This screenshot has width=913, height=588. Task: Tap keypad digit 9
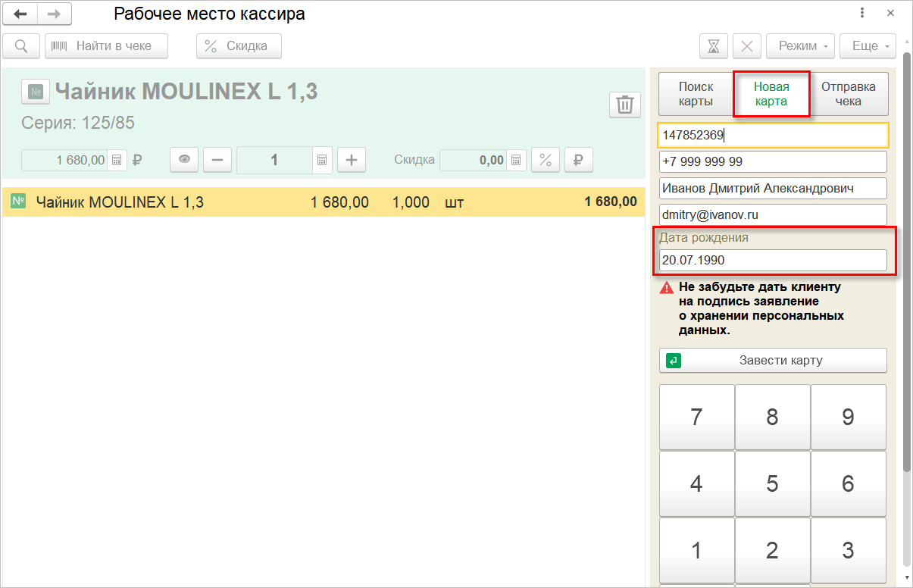point(849,417)
